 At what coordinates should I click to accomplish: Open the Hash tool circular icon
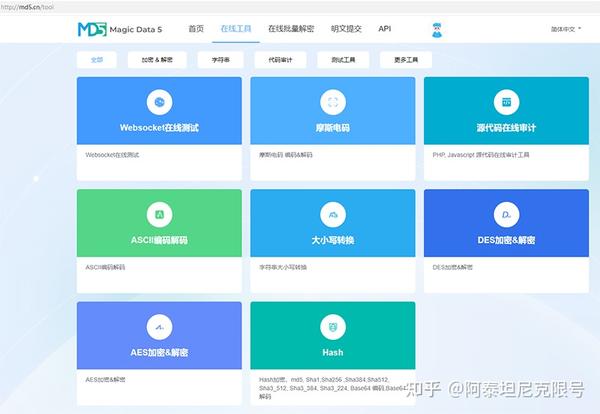pyautogui.click(x=333, y=327)
